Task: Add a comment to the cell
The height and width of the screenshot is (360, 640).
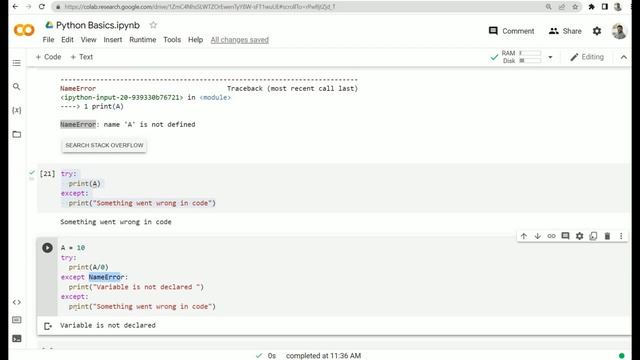Action: [x=565, y=236]
